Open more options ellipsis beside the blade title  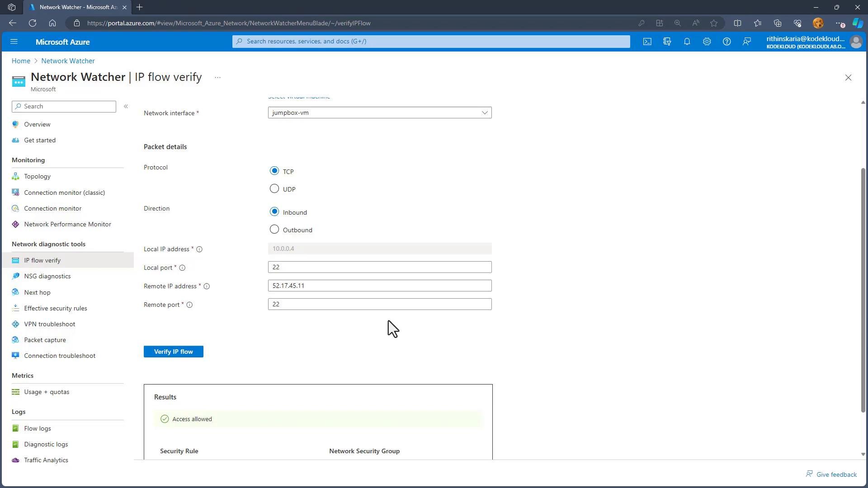pyautogui.click(x=217, y=77)
